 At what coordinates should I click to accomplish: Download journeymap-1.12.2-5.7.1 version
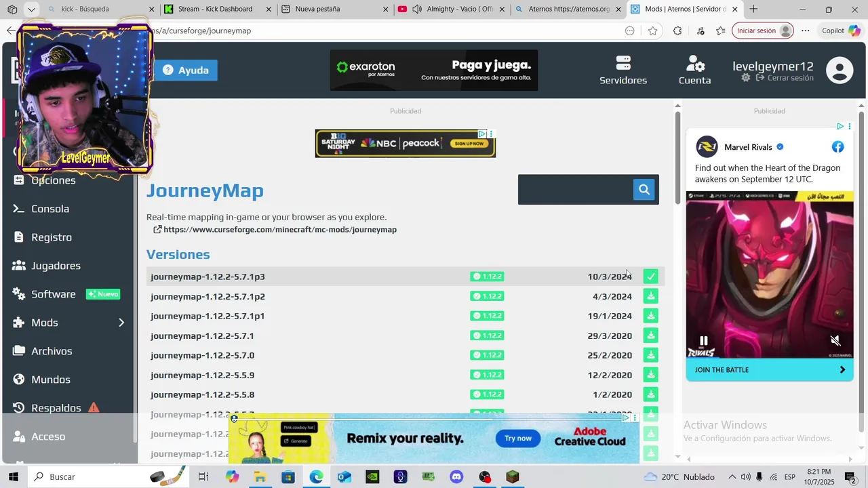coord(651,335)
